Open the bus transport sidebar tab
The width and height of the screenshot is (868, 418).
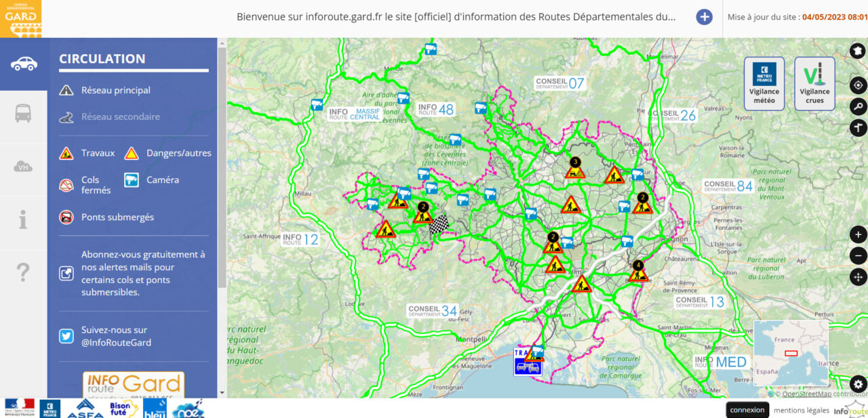pyautogui.click(x=23, y=113)
